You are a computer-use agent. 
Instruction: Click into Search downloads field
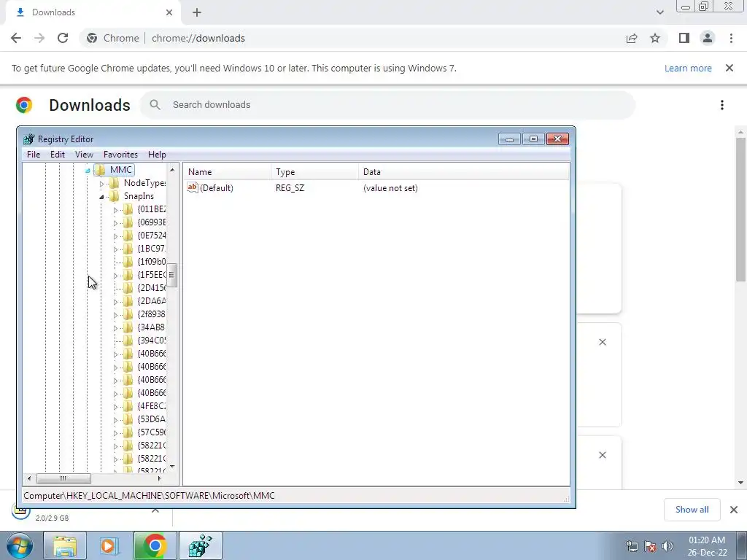click(388, 105)
